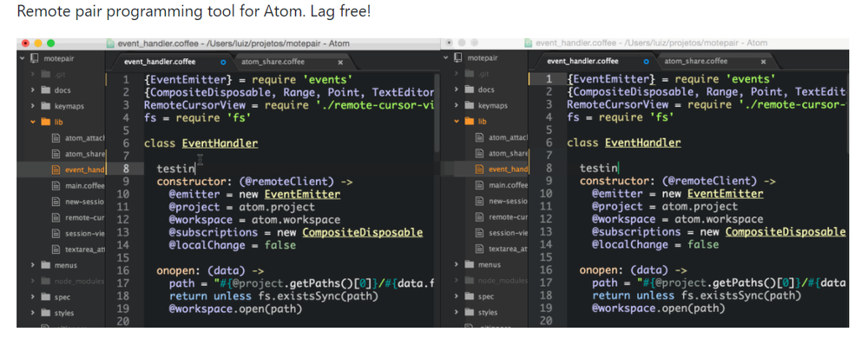Click the textarea_at file icon in left window

click(x=56, y=249)
